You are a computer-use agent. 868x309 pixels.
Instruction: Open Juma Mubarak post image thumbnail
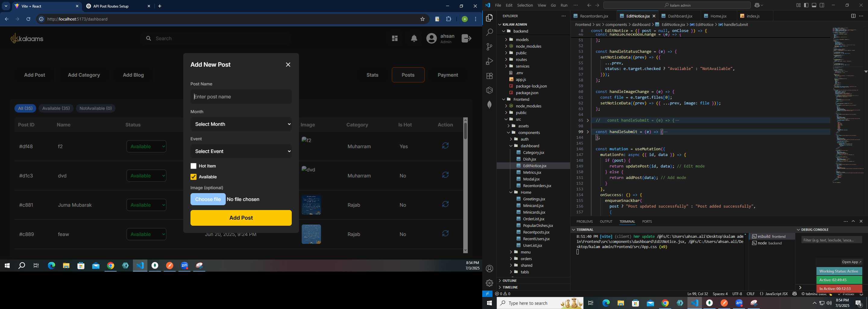coord(311,205)
